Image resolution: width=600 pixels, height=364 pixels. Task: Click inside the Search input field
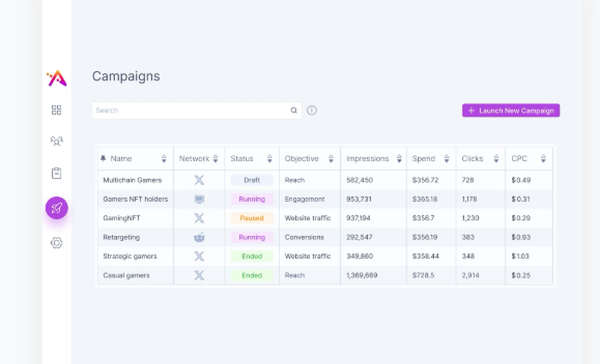click(180, 110)
